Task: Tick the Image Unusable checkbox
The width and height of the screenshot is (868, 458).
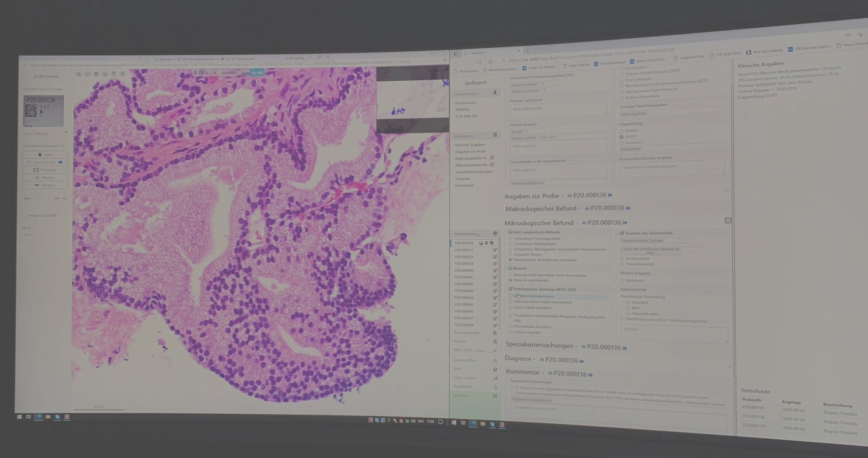Action: coord(24,215)
